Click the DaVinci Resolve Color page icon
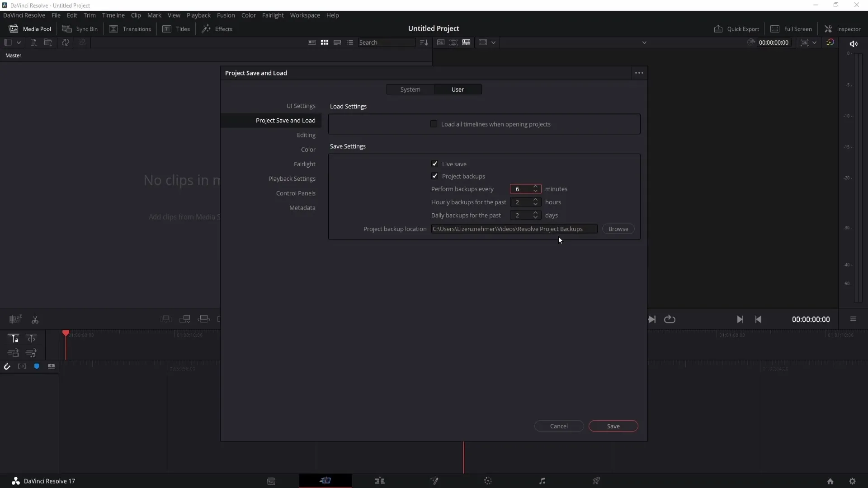 click(x=488, y=481)
